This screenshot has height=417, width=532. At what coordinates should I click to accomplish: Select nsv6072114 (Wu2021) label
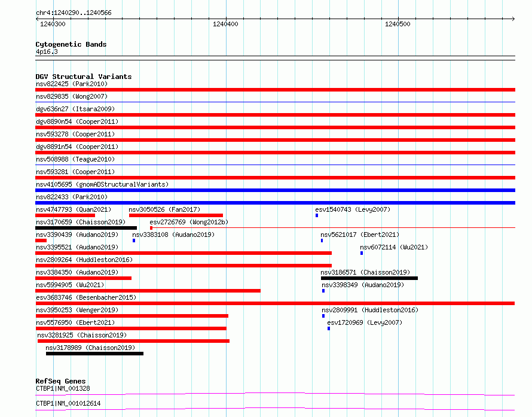(x=394, y=247)
